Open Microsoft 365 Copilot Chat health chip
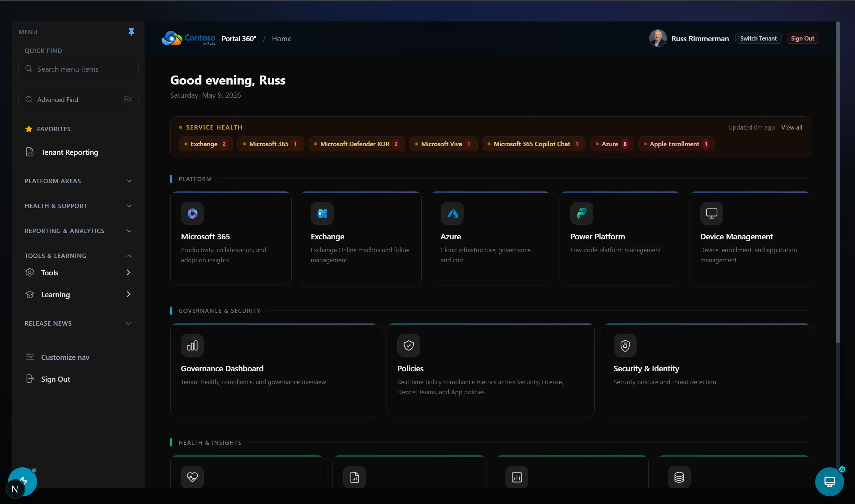 (x=534, y=144)
